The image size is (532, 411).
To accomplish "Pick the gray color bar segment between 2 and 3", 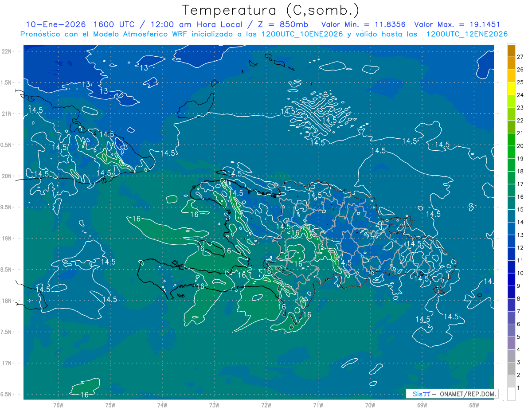I will click(511, 369).
